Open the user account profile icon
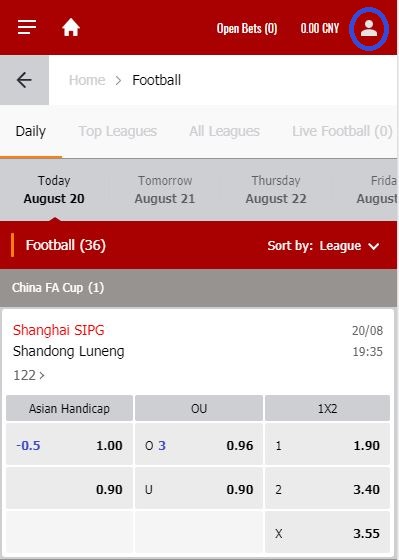This screenshot has height=560, width=399. tap(369, 28)
